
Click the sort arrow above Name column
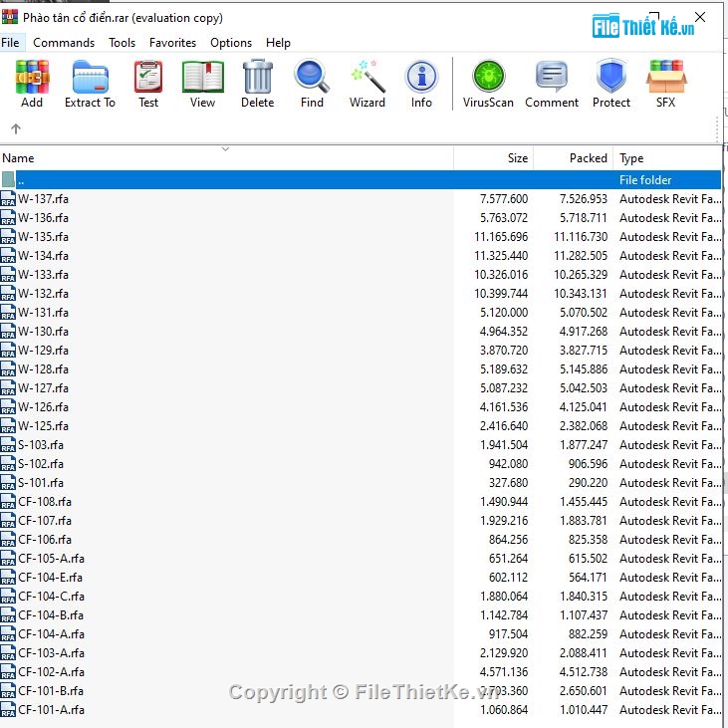click(x=226, y=149)
